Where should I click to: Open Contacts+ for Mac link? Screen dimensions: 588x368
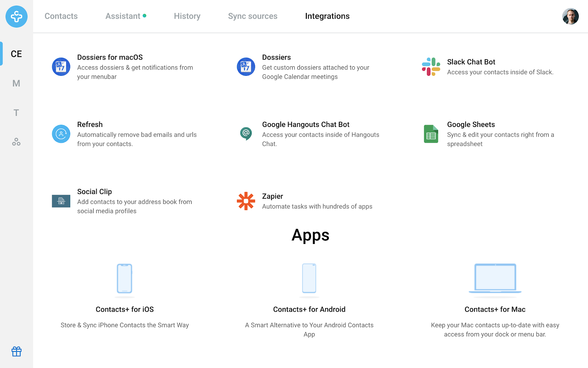coord(495,309)
